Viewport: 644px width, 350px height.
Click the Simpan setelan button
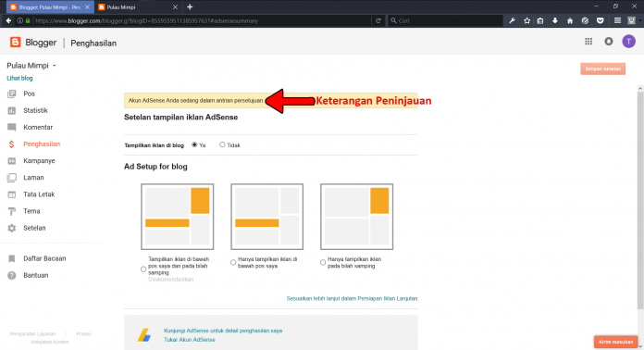pyautogui.click(x=603, y=69)
